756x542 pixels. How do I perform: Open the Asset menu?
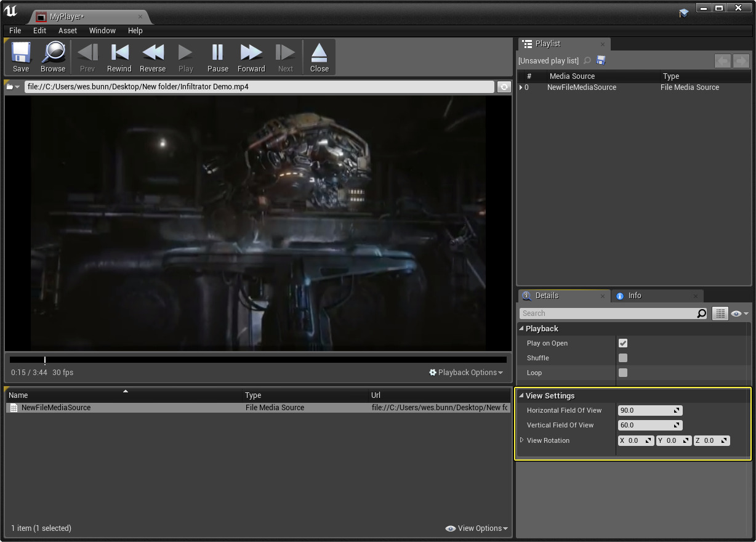pyautogui.click(x=68, y=30)
